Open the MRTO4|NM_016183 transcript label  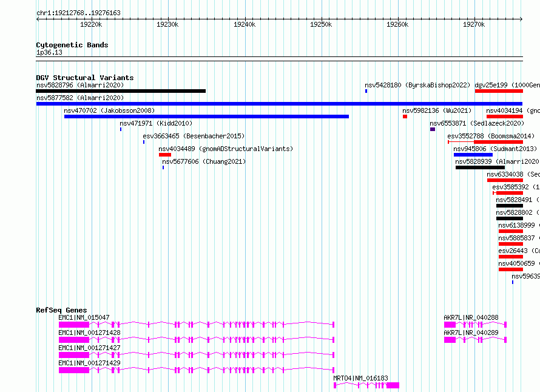click(360, 378)
